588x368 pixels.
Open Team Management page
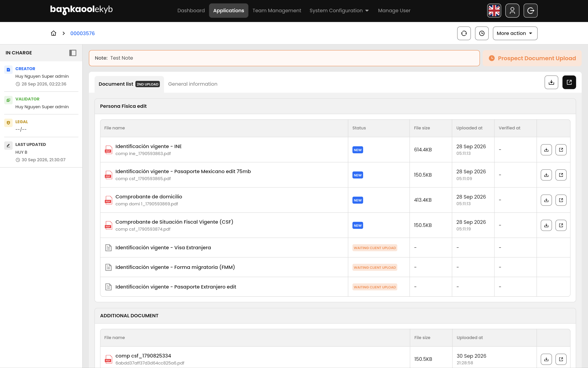pyautogui.click(x=277, y=10)
